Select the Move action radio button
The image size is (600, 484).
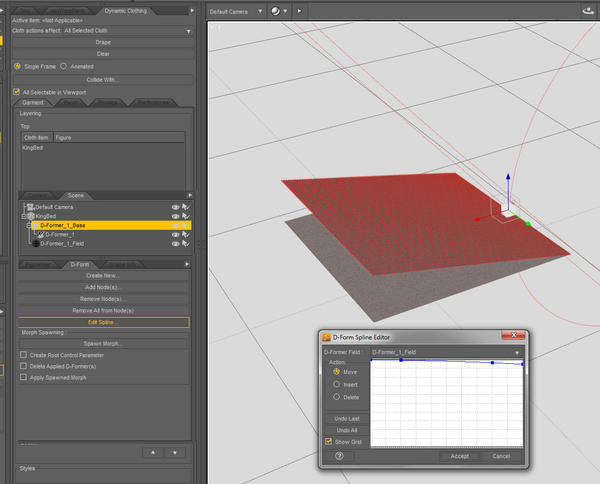(x=336, y=372)
